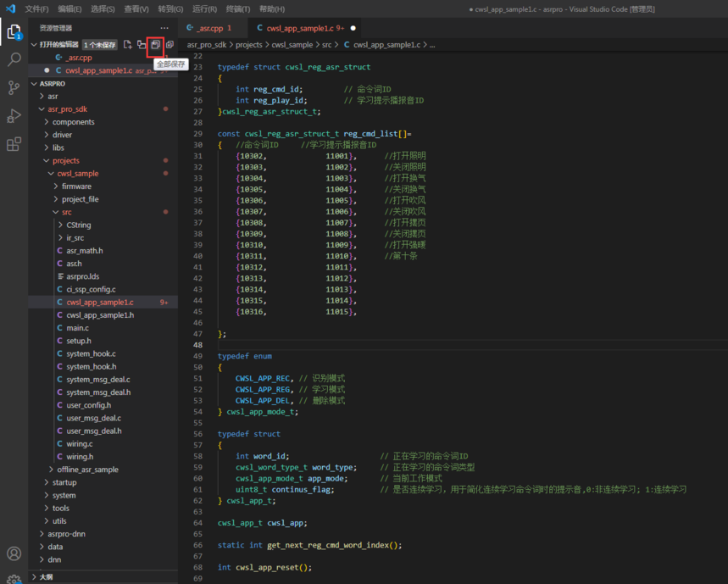The height and width of the screenshot is (584, 728).
Task: Expand the CString folder
Action: click(61, 225)
